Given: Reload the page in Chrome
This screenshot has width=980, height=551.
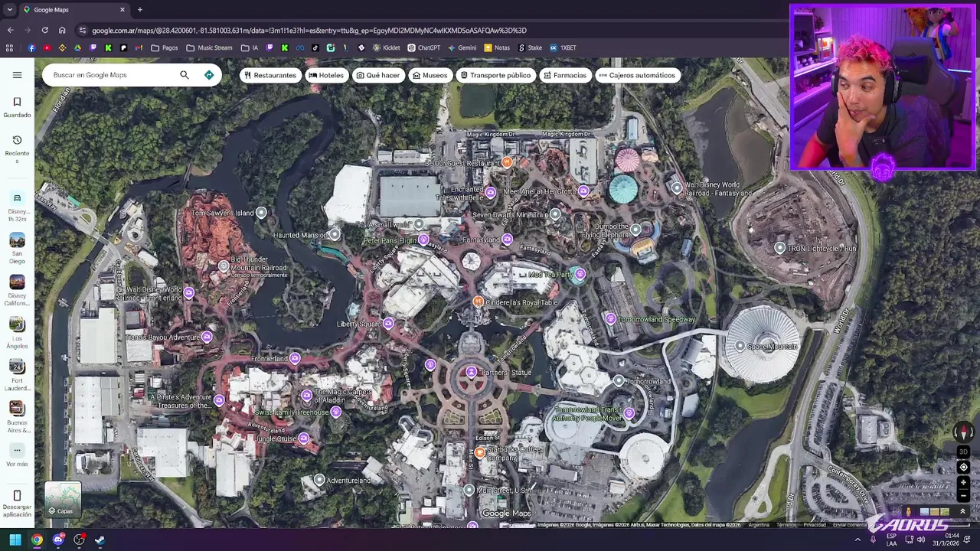Looking at the screenshot, I should pyautogui.click(x=44, y=30).
